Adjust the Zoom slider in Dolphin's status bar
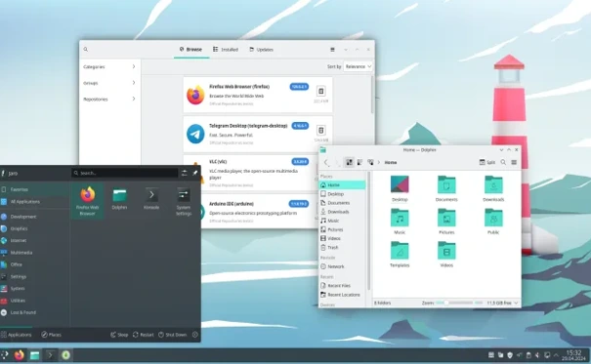Viewport: 591px width, 364px height. (x=459, y=303)
